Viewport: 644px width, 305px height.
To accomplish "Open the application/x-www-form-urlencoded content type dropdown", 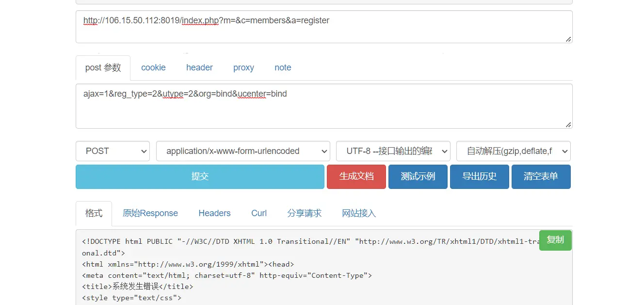I will (243, 151).
